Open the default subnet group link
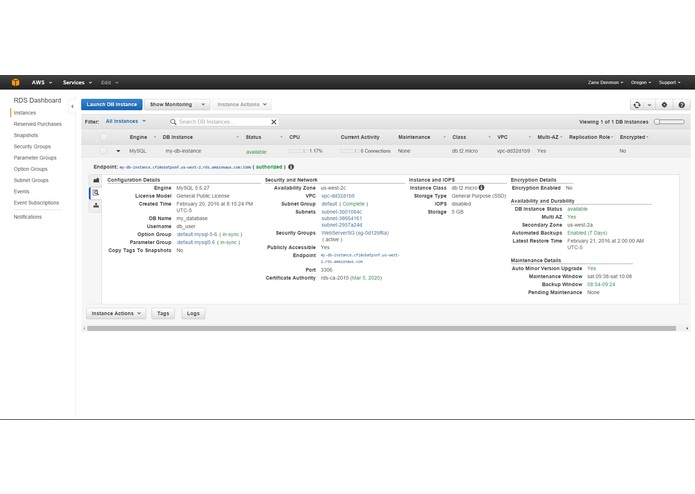 pos(329,204)
